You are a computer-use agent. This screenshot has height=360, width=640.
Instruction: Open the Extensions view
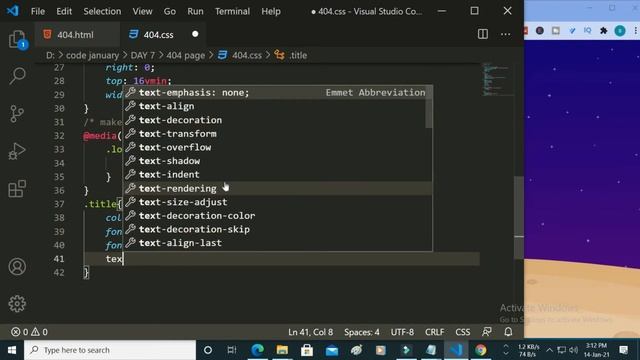tap(17, 189)
